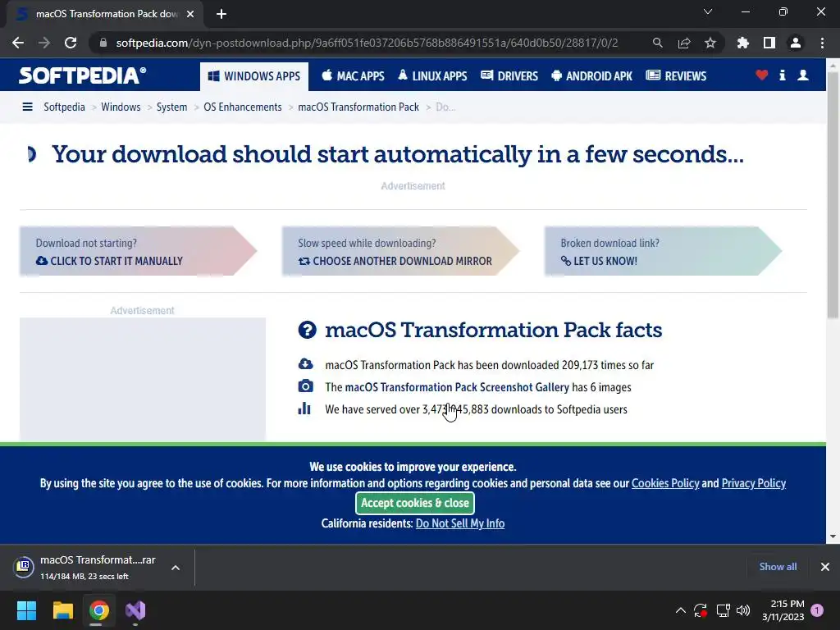Go back to previous page in Chrome
Viewport: 840px width, 630px height.
18,43
